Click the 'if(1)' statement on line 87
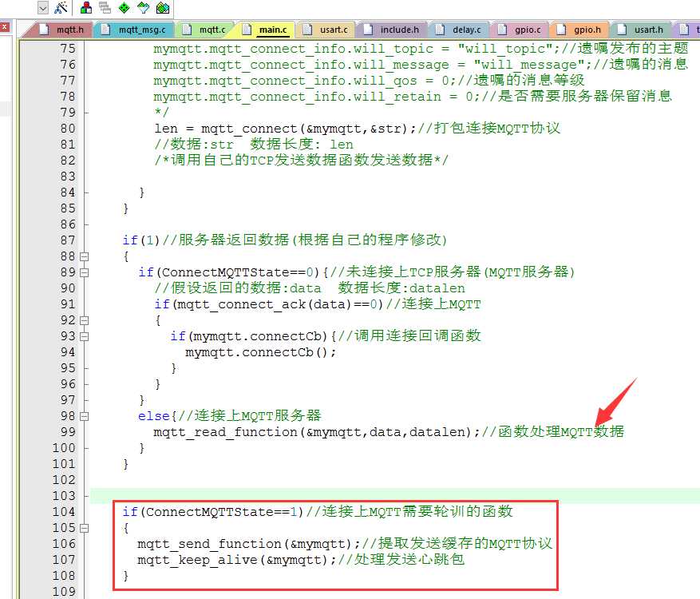The height and width of the screenshot is (599, 700). [141, 240]
